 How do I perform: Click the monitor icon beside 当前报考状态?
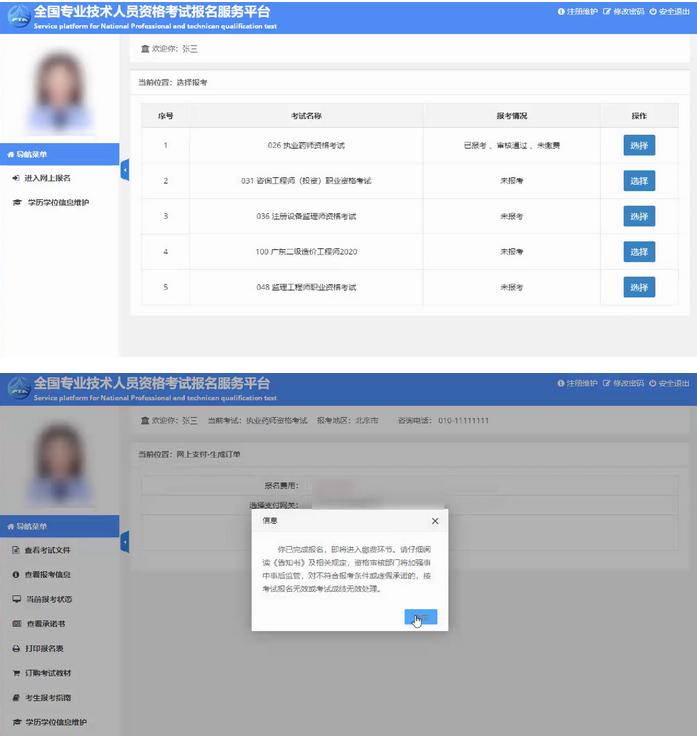[16, 599]
